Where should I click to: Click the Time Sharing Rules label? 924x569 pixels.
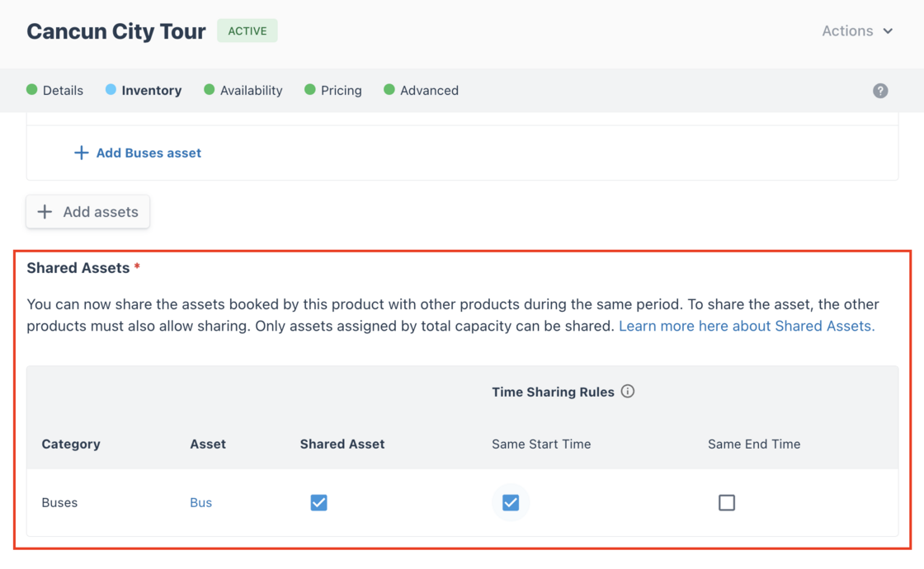pos(554,393)
